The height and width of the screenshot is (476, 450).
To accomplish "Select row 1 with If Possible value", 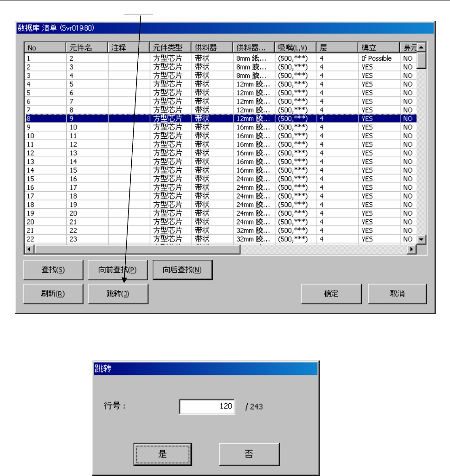I will click(x=220, y=58).
